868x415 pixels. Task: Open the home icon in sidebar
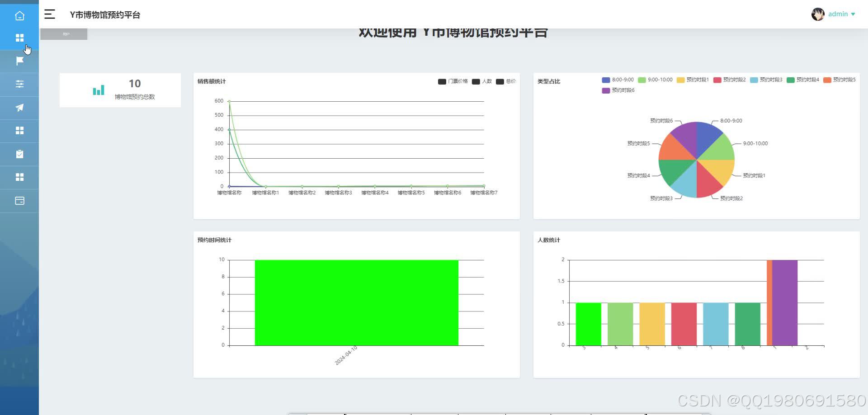coord(19,16)
